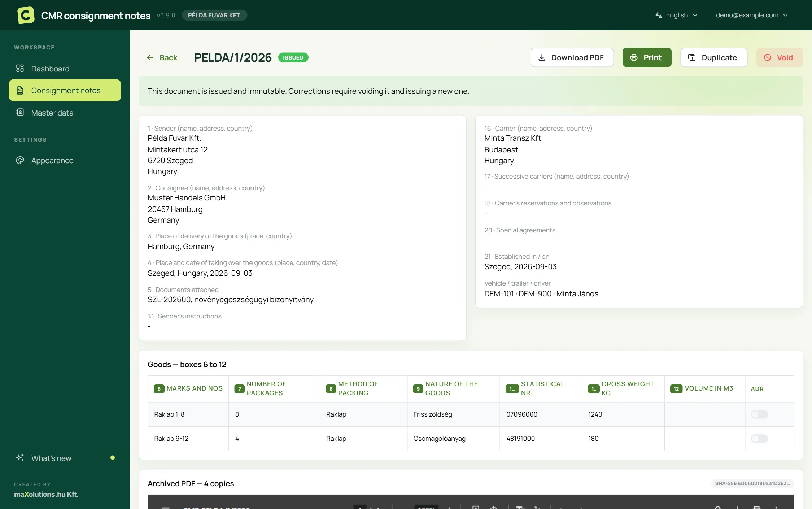Click the Gross Weight KG column header
Viewport: 812px width, 509px height.
[x=623, y=388]
